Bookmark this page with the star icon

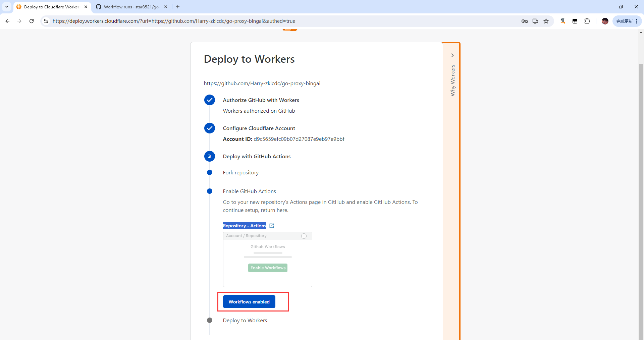(546, 21)
